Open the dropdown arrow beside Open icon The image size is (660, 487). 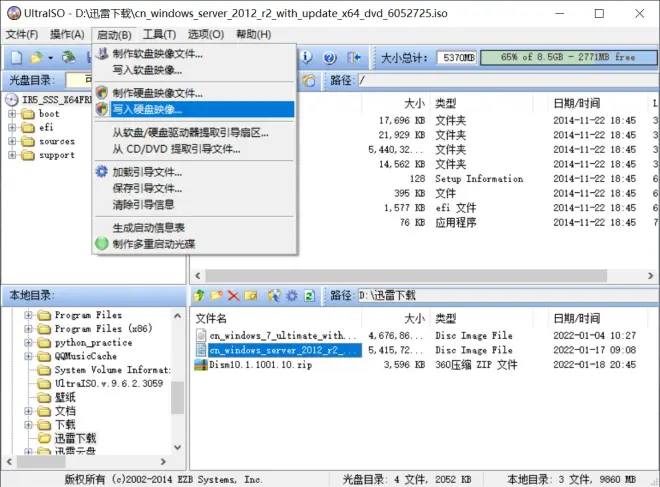tap(51, 58)
